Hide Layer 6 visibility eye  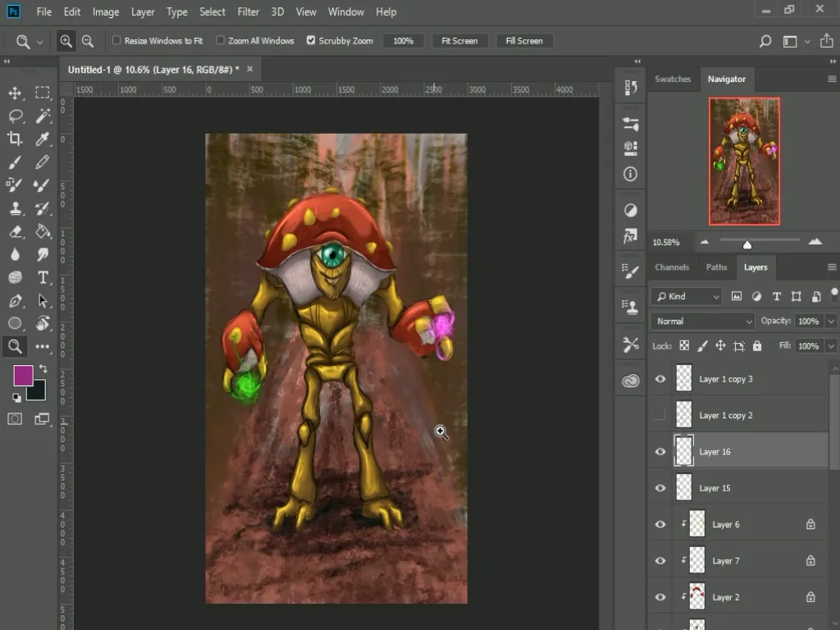coord(660,524)
